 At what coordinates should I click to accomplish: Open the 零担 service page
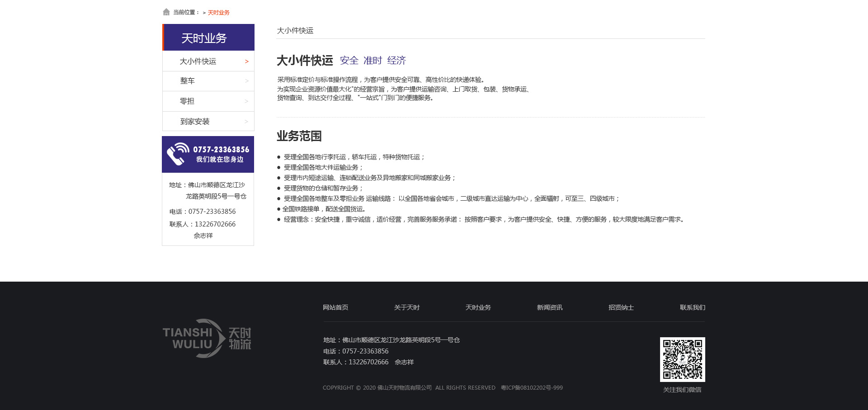pyautogui.click(x=187, y=101)
